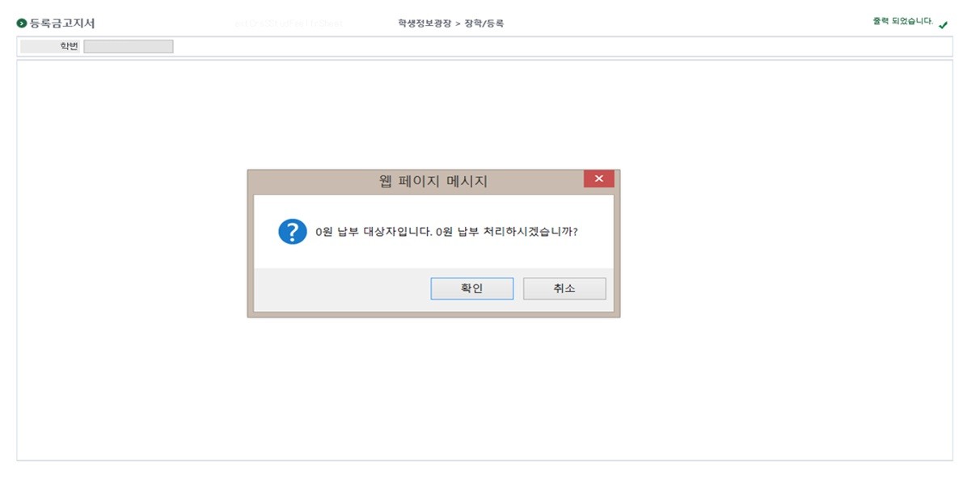Cancel the 0원 납부 request
The width and height of the screenshot is (980, 479).
click(x=564, y=288)
